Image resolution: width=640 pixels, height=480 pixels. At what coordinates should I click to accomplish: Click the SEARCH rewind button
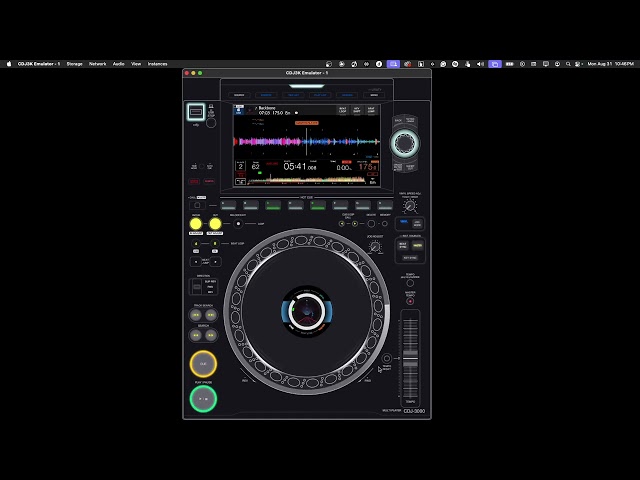tap(196, 335)
